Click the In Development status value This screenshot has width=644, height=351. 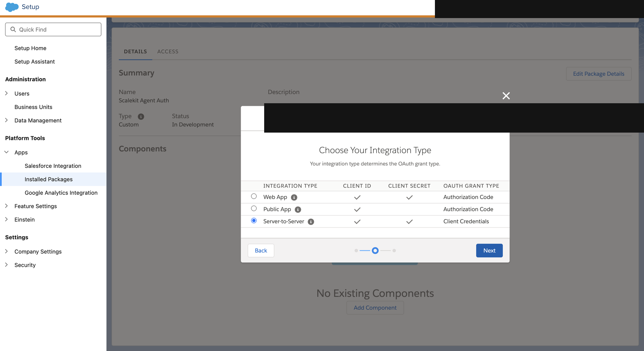click(193, 125)
